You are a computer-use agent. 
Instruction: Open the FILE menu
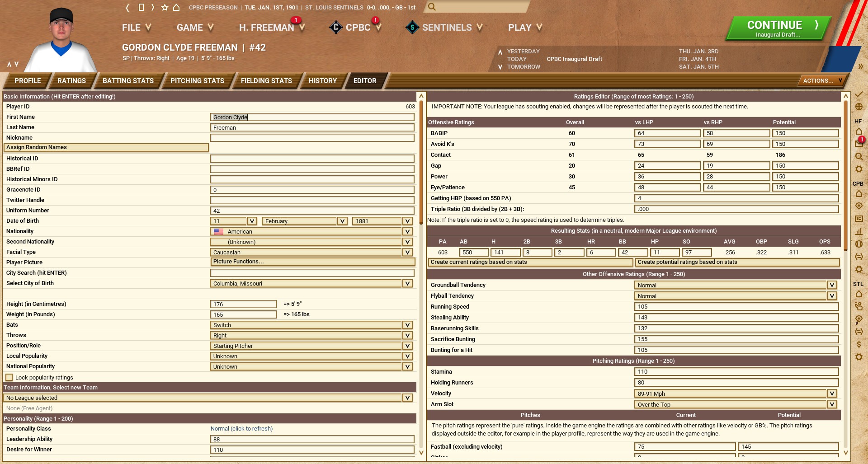[136, 28]
